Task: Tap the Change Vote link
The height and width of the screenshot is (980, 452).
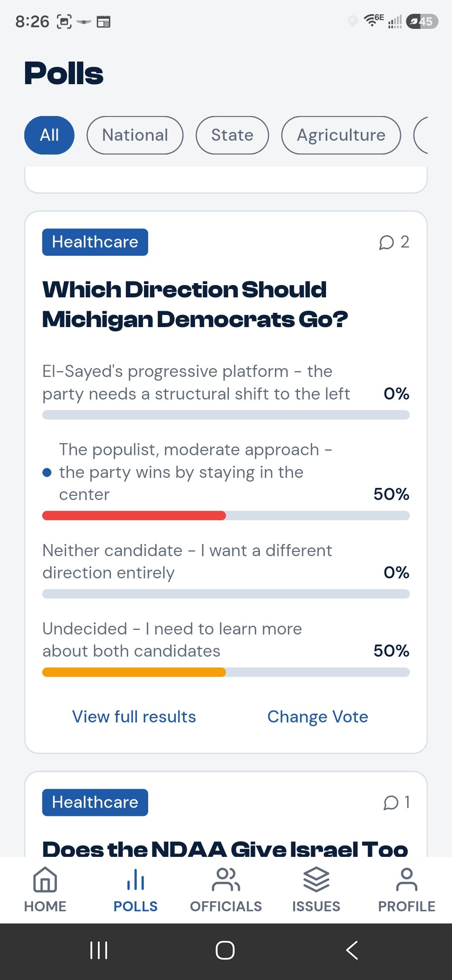Action: pyautogui.click(x=318, y=717)
